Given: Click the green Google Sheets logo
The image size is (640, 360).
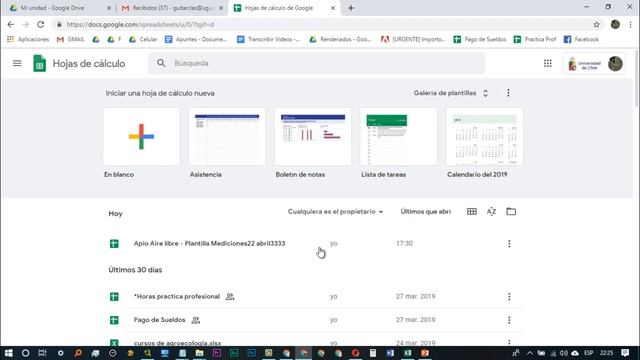Looking at the screenshot, I should 40,63.
